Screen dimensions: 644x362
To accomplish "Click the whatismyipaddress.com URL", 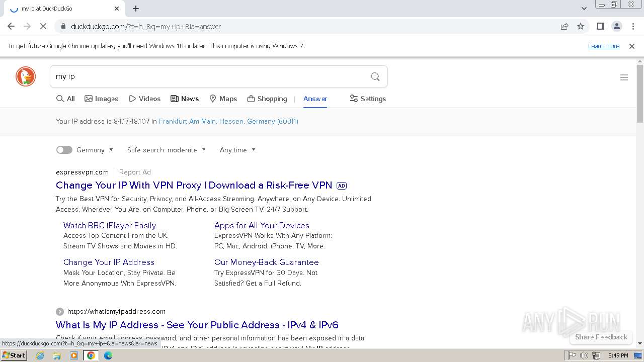I will [x=116, y=311].
